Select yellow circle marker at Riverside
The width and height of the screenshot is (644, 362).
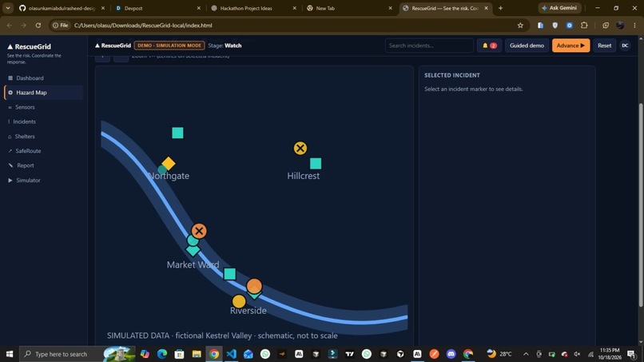(239, 301)
